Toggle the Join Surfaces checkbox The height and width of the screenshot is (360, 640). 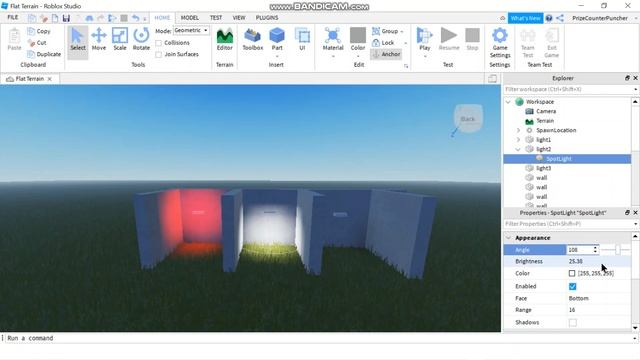point(159,54)
